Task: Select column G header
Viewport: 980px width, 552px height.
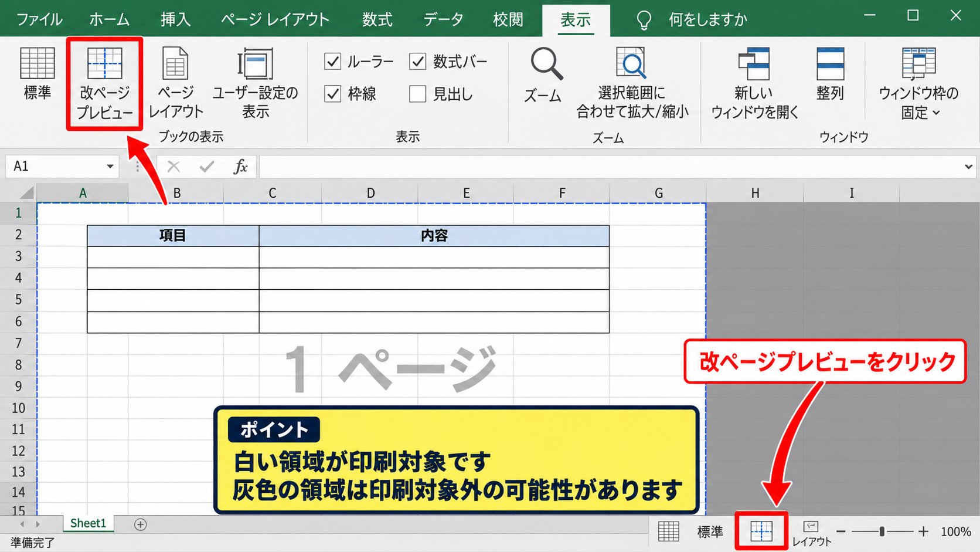Action: pyautogui.click(x=658, y=193)
